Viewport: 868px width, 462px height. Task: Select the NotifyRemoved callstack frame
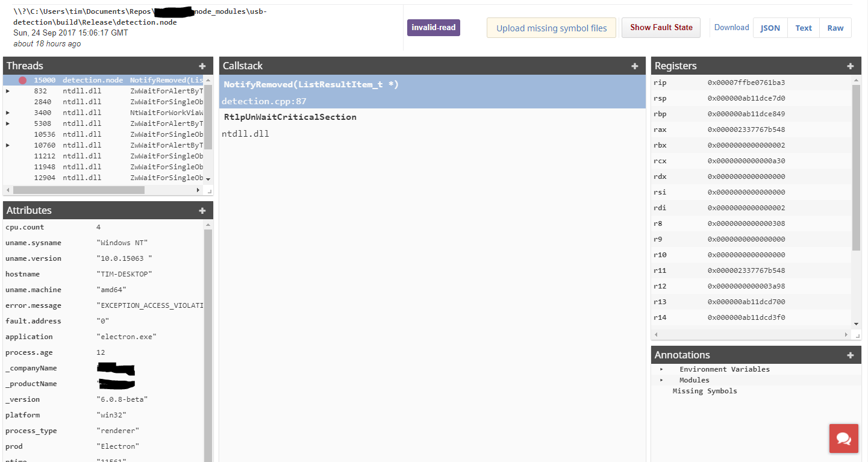(432, 92)
